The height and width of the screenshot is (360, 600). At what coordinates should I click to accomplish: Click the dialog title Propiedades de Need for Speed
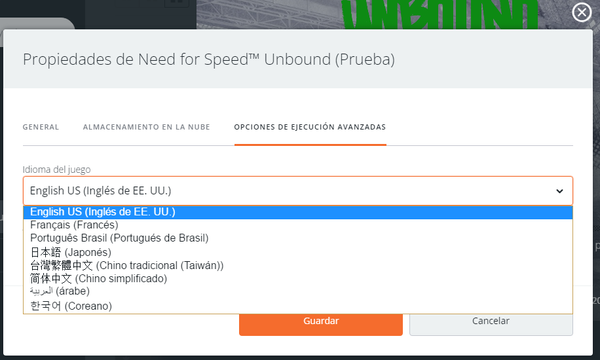[x=209, y=59]
